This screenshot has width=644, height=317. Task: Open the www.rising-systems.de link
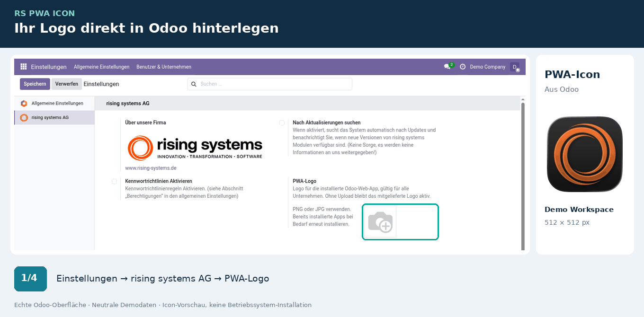click(151, 168)
